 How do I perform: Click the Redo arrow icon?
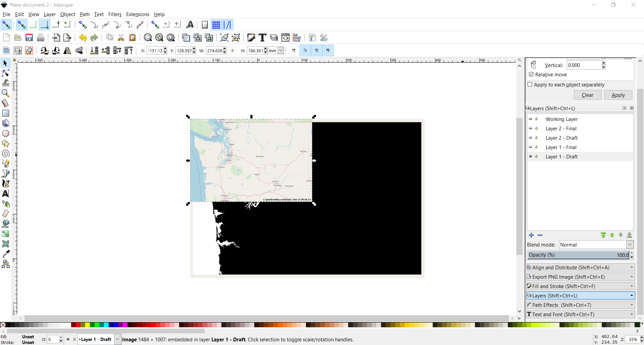[94, 38]
